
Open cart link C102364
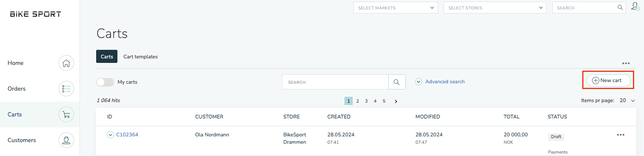point(127,135)
